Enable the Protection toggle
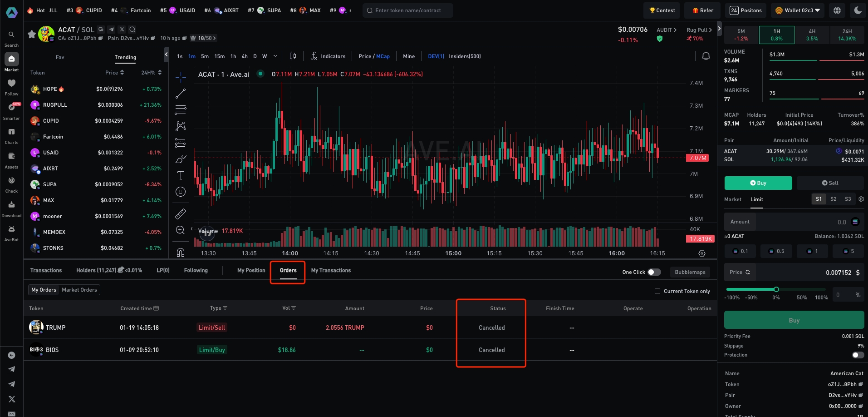The width and height of the screenshot is (868, 417). (x=858, y=355)
